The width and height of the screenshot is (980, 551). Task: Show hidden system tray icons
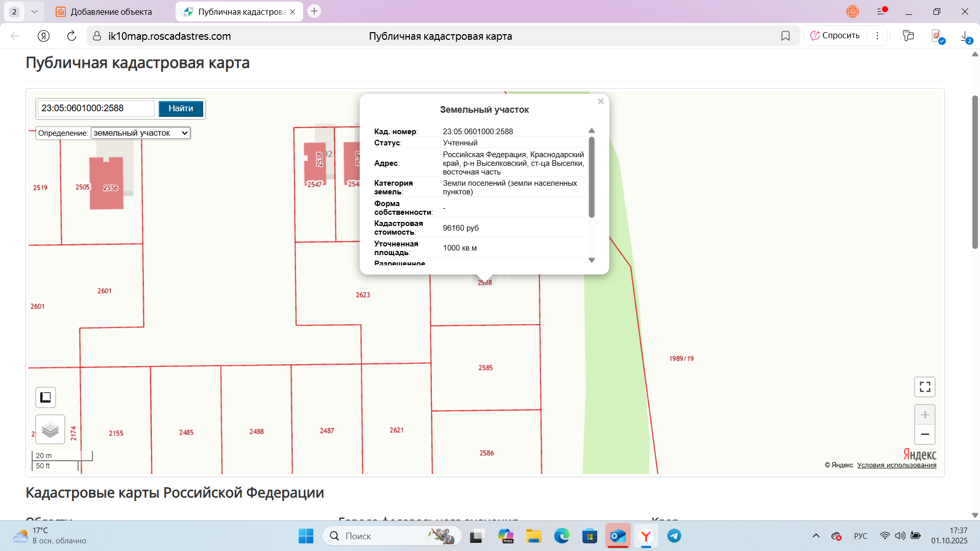pyautogui.click(x=816, y=536)
